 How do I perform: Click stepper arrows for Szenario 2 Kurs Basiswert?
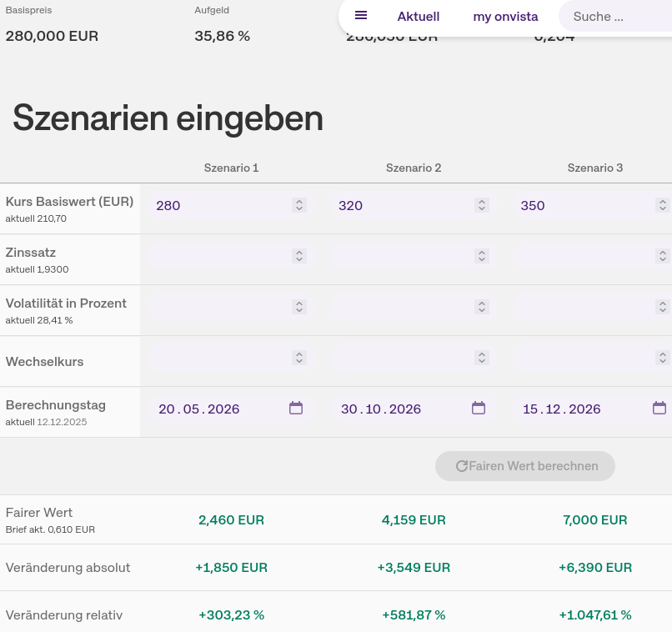(x=481, y=205)
